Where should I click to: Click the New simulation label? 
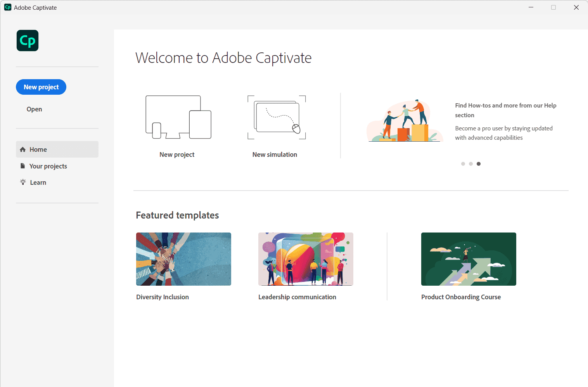click(x=275, y=154)
